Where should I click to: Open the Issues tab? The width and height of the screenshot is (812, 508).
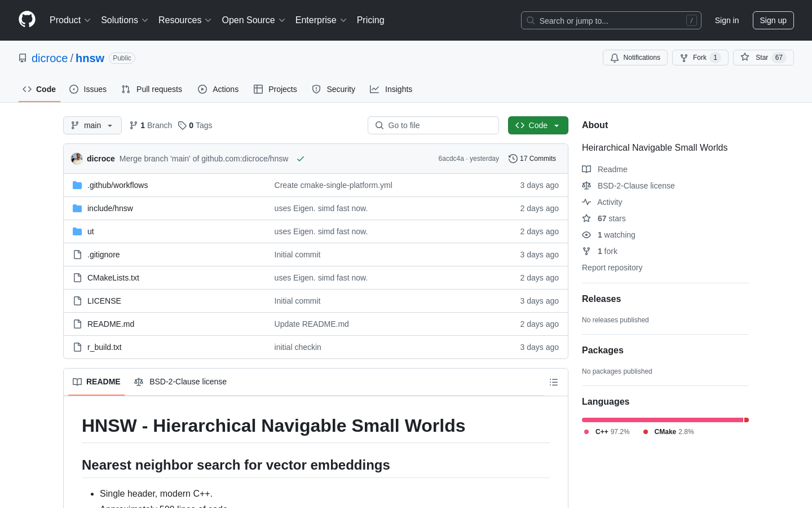point(88,89)
